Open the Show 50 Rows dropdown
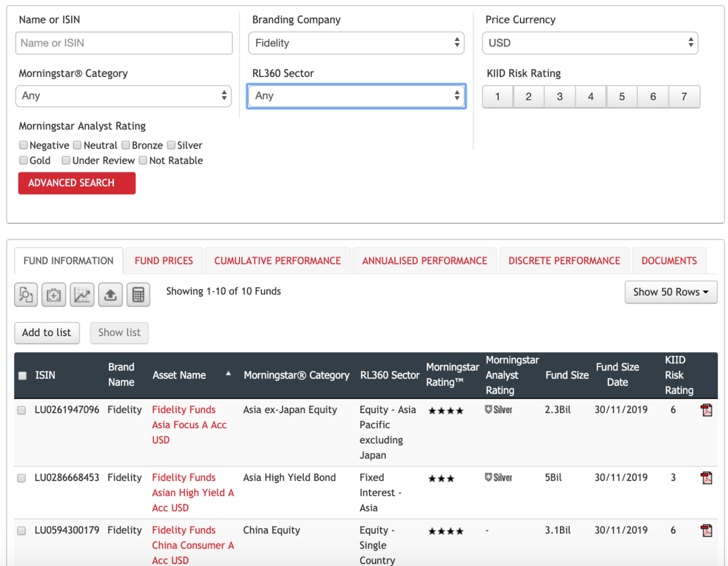 tap(671, 292)
